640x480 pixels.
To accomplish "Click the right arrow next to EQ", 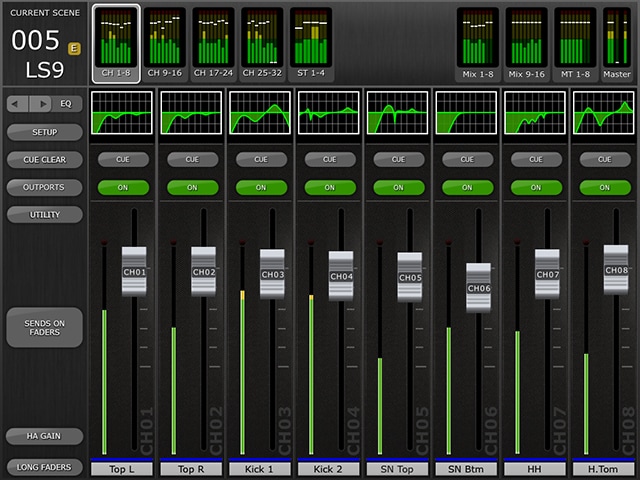I will (41, 103).
